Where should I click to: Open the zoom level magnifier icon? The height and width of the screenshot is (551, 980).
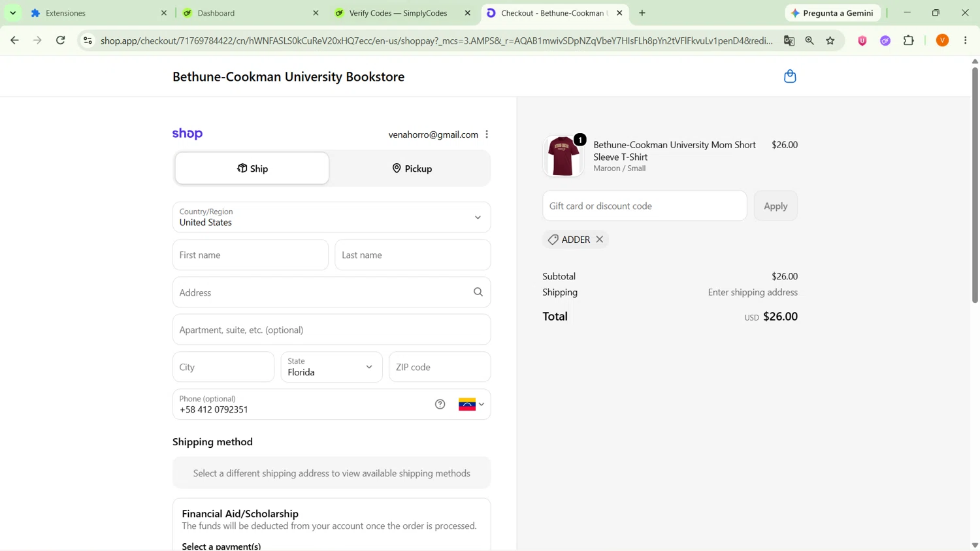click(809, 40)
